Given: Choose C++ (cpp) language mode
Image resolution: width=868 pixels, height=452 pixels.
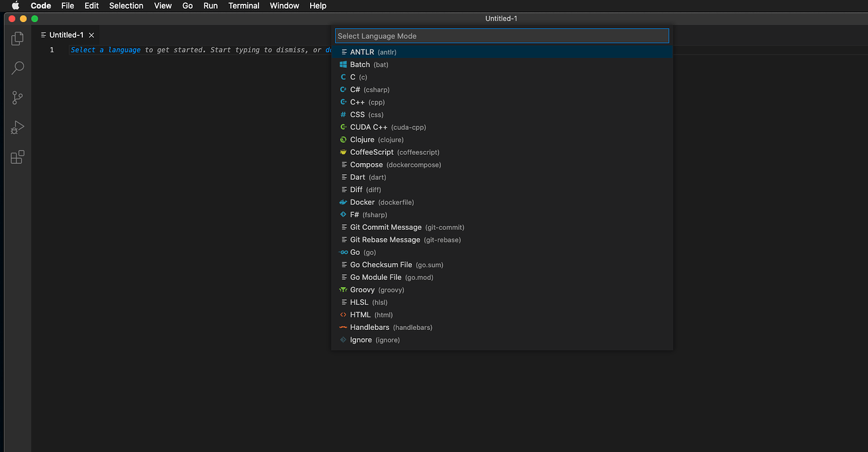Looking at the screenshot, I should pos(502,102).
